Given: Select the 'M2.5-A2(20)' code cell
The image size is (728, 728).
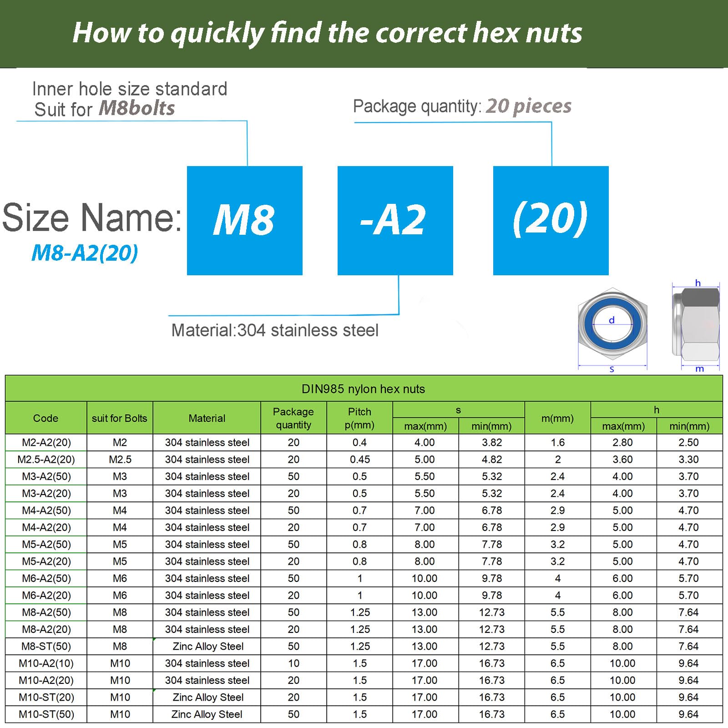Looking at the screenshot, I should pyautogui.click(x=46, y=460).
